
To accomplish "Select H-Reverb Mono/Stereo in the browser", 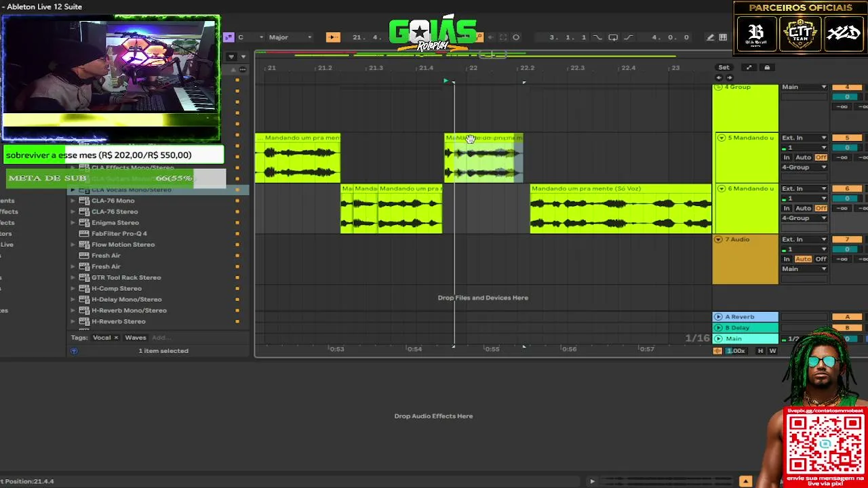I will (129, 310).
